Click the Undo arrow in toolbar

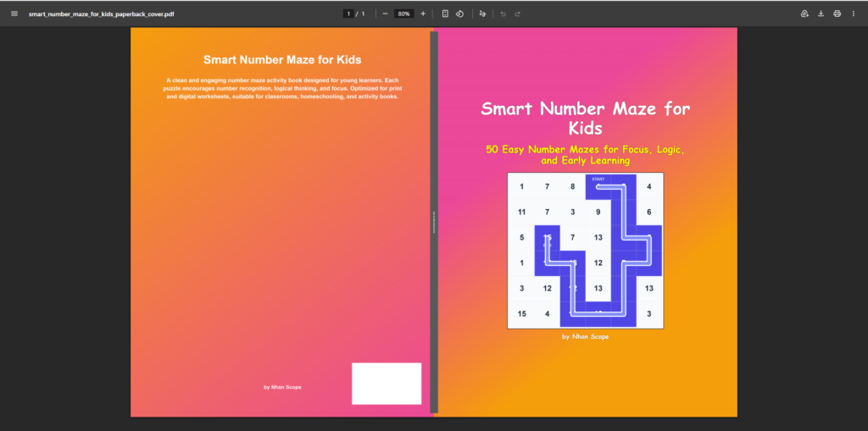tap(503, 14)
